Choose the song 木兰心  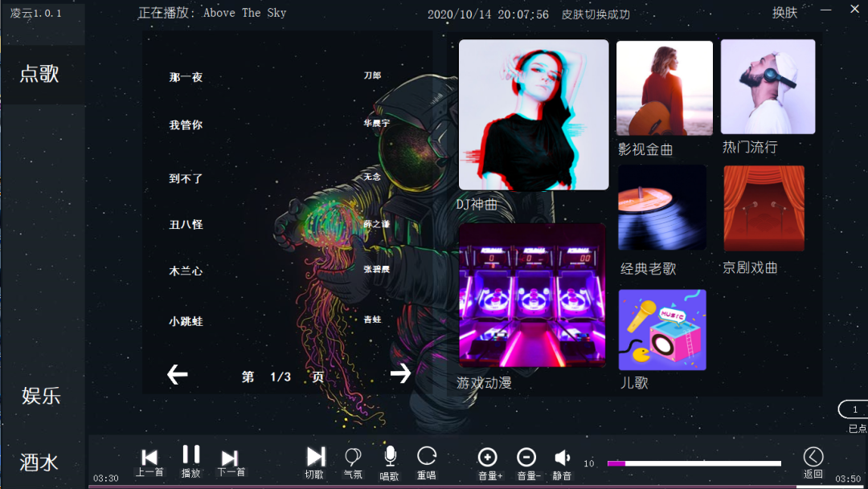click(186, 271)
